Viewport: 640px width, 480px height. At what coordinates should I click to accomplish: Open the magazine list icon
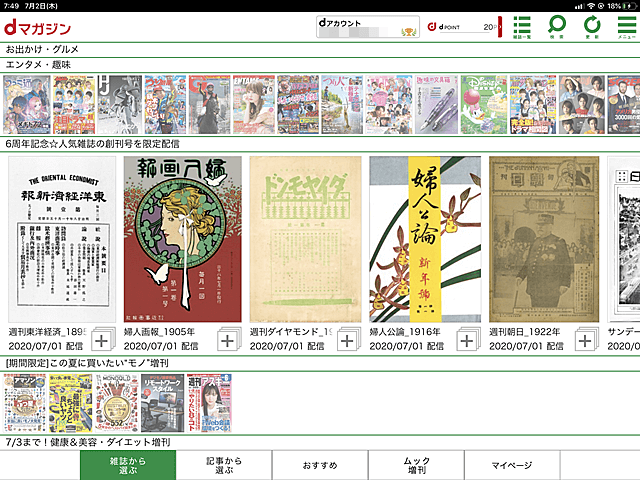click(522, 27)
